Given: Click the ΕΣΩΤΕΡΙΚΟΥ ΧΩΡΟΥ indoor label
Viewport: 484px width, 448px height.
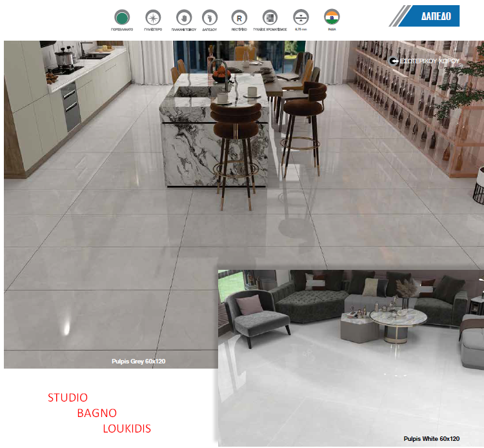Looking at the screenshot, I should [426, 61].
